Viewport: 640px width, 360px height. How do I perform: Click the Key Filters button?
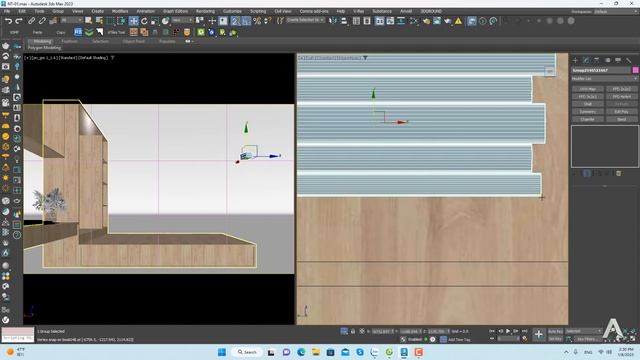(587, 339)
